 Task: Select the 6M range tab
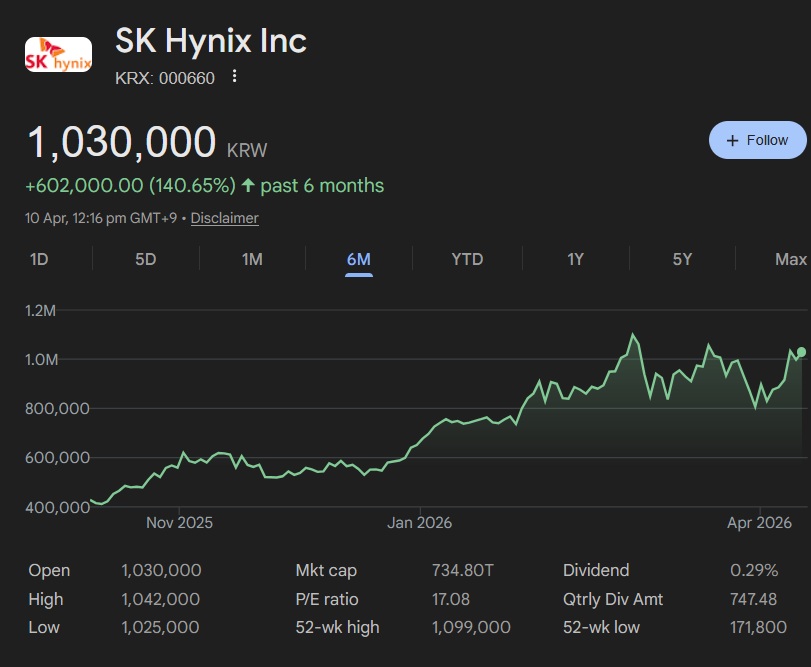coord(358,259)
